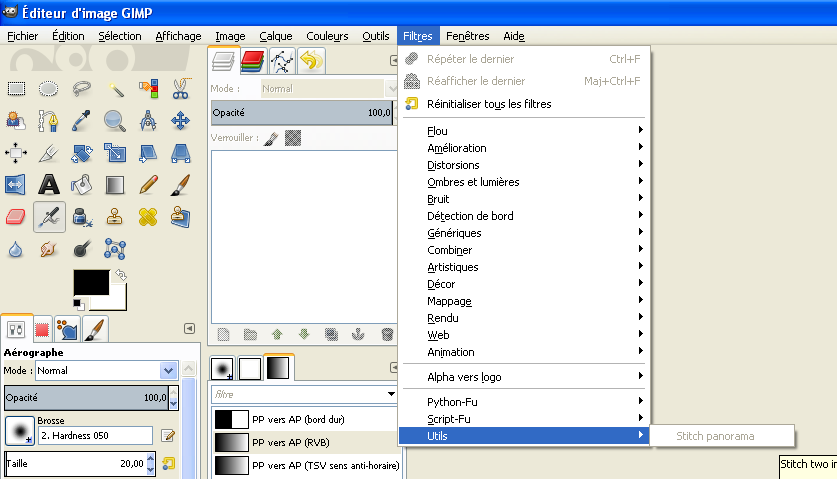Select the Smudge tool
837x479 pixels.
tap(49, 249)
